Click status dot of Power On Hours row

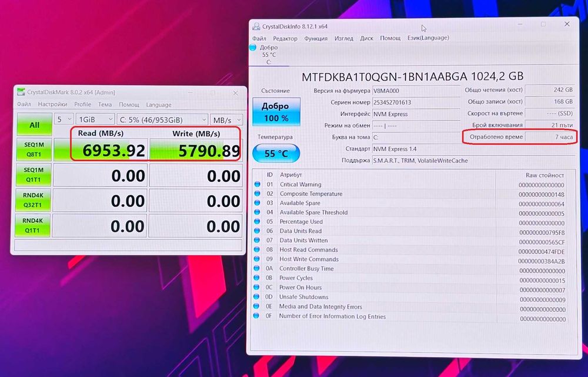[257, 287]
